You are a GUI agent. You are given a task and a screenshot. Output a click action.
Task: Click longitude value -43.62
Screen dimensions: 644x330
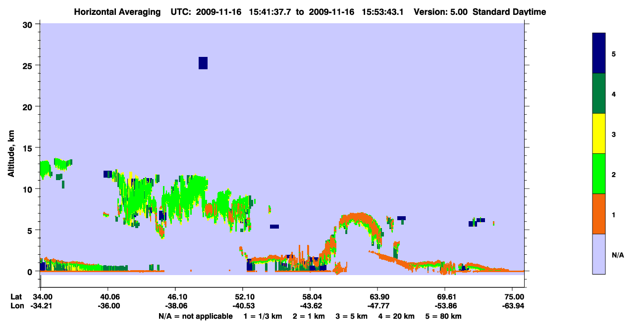pyautogui.click(x=311, y=306)
